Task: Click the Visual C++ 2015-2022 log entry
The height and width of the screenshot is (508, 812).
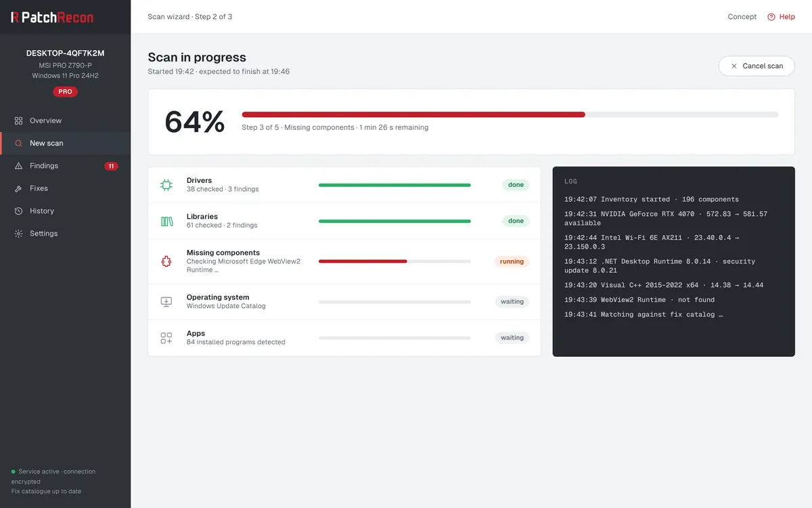Action: (x=664, y=285)
